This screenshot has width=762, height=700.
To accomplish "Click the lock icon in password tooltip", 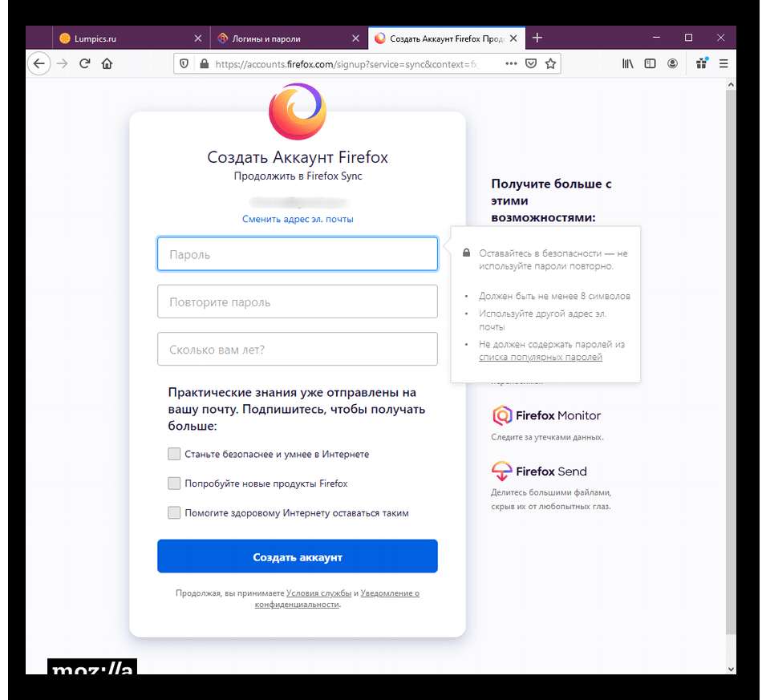I will (467, 253).
